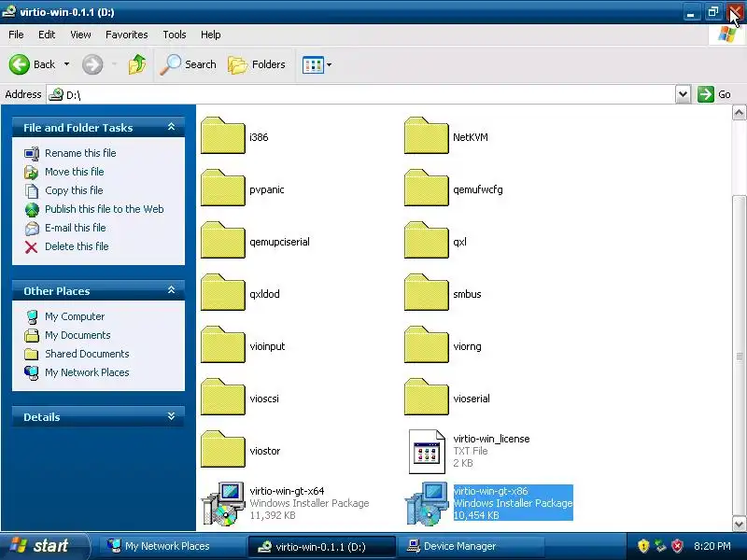Select the qxldod folder icon
Image resolution: width=747 pixels, height=560 pixels.
coord(223,293)
